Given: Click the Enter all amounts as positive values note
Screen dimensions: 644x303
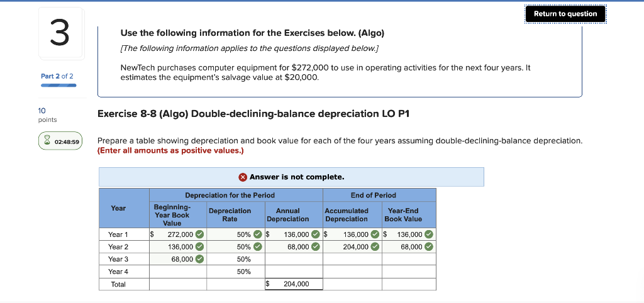Looking at the screenshot, I should click(171, 151).
